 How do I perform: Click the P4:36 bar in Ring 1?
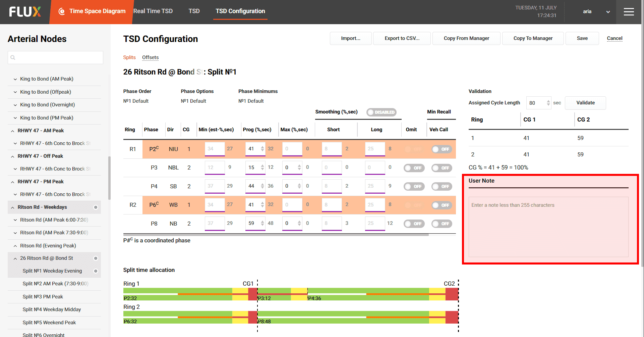click(x=383, y=294)
